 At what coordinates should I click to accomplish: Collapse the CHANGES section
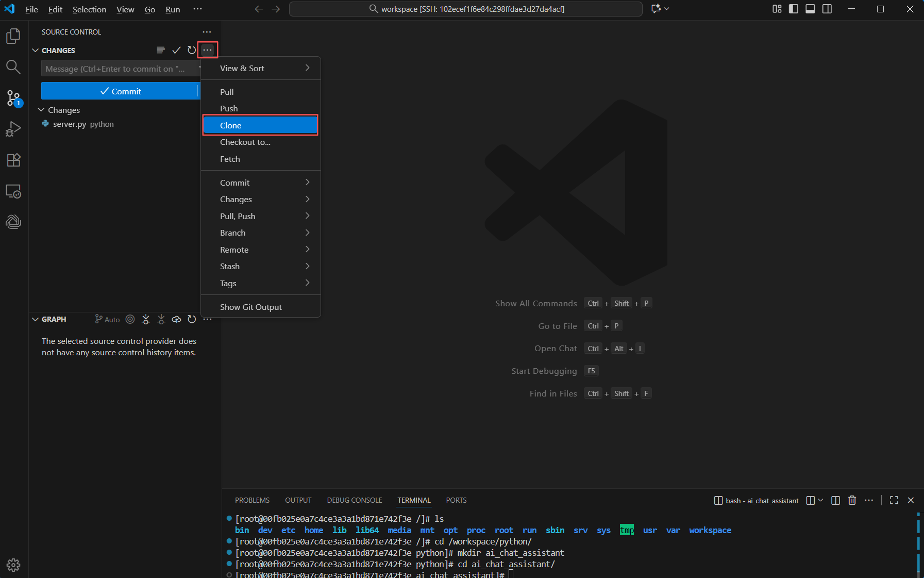[36, 51]
